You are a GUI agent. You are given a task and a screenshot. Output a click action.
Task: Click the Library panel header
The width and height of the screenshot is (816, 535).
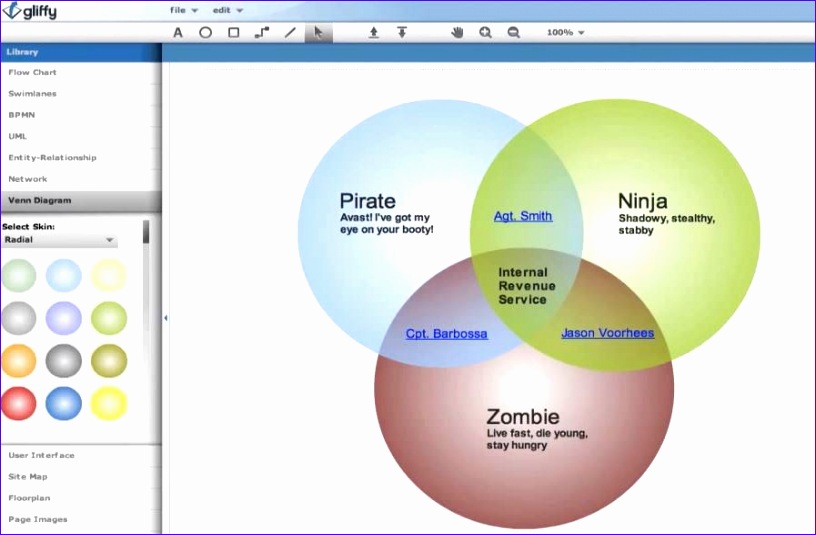coord(81,52)
